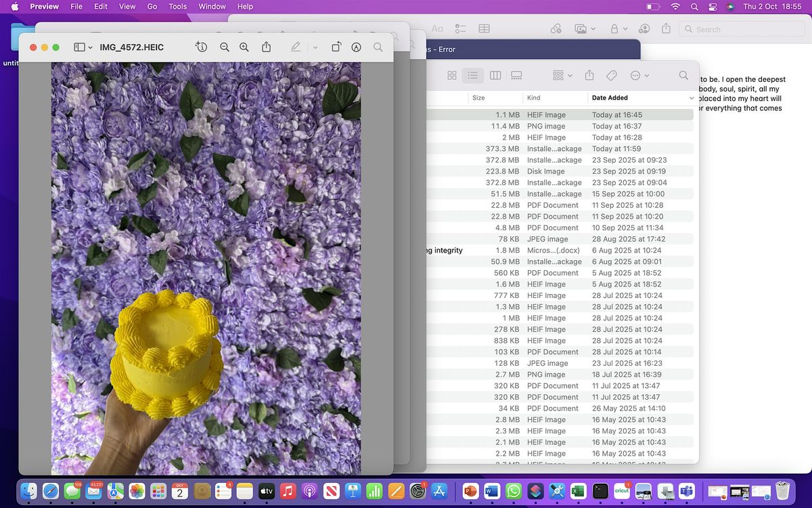Zoom in on the image in Preview
The height and width of the screenshot is (508, 812).
[x=244, y=47]
